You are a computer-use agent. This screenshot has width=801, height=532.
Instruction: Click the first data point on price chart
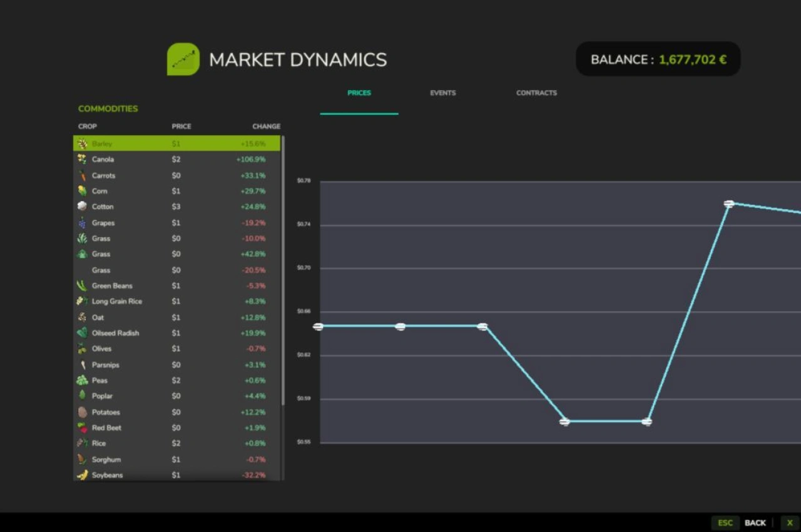(318, 327)
